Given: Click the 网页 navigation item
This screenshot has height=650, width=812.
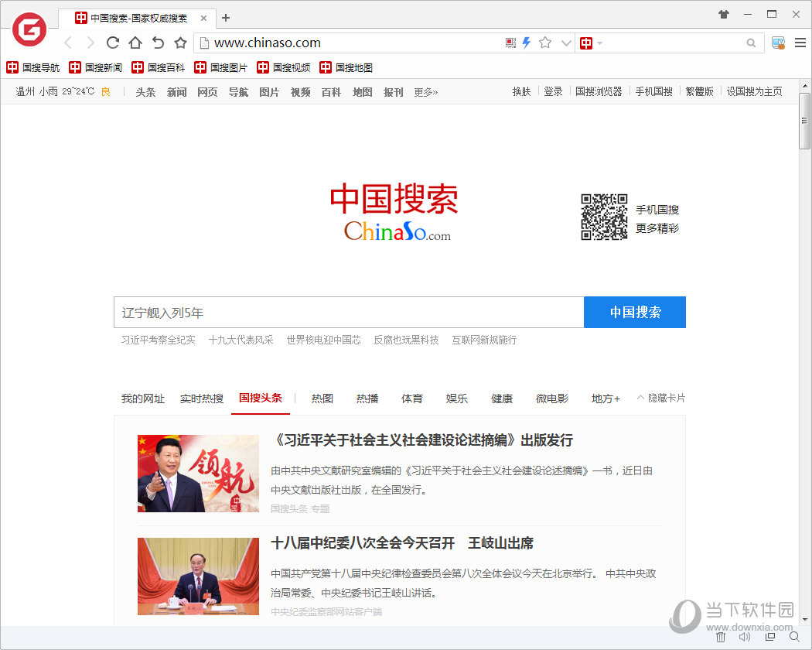Looking at the screenshot, I should click(x=207, y=92).
